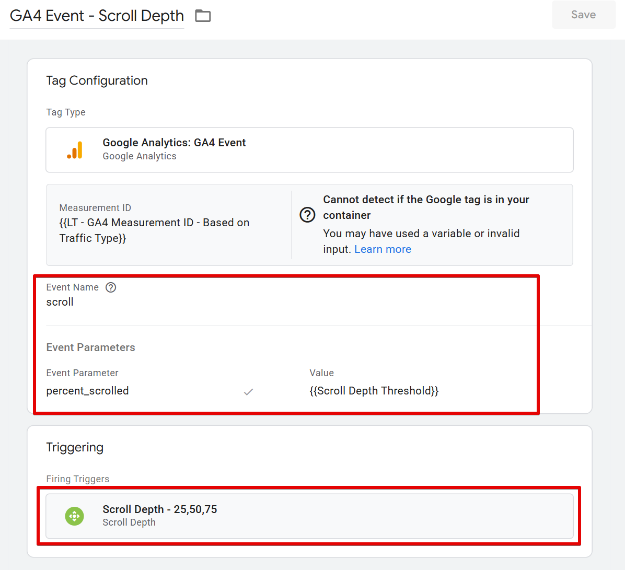The height and width of the screenshot is (570, 625).
Task: Click the checkmark icon next to percent_scrolled
Action: 248,392
